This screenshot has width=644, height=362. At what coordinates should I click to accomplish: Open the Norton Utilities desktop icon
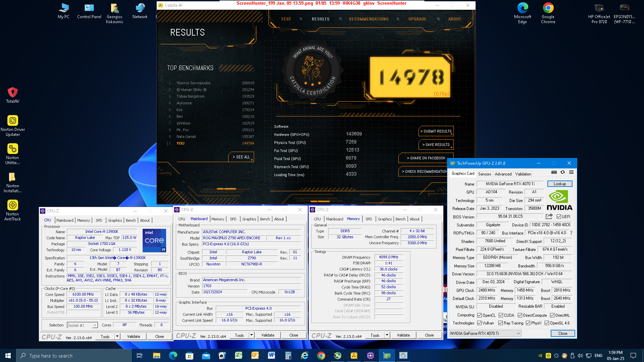coord(12,154)
